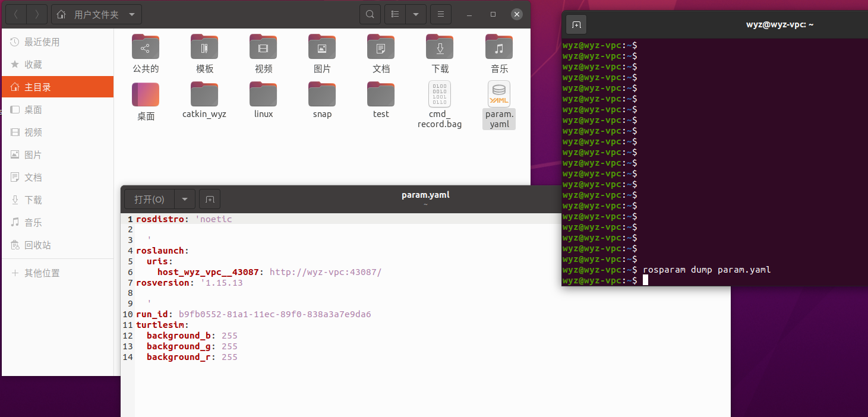This screenshot has height=417, width=868.
Task: Click the background_r: 255 line
Action: coord(192,357)
